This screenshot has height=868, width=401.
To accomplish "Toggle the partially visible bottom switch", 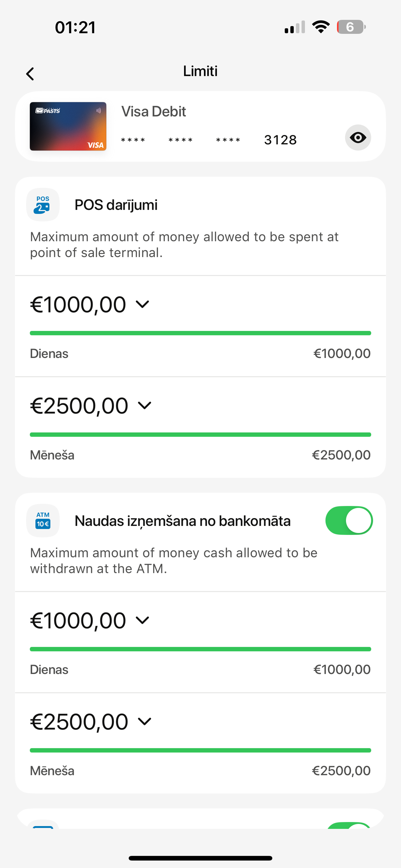I will click(349, 825).
